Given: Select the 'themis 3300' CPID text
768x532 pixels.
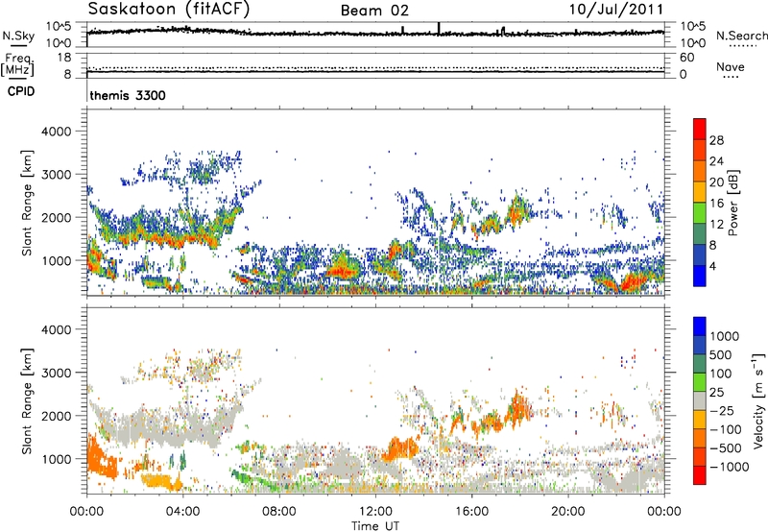Looking at the screenshot, I should [x=128, y=95].
